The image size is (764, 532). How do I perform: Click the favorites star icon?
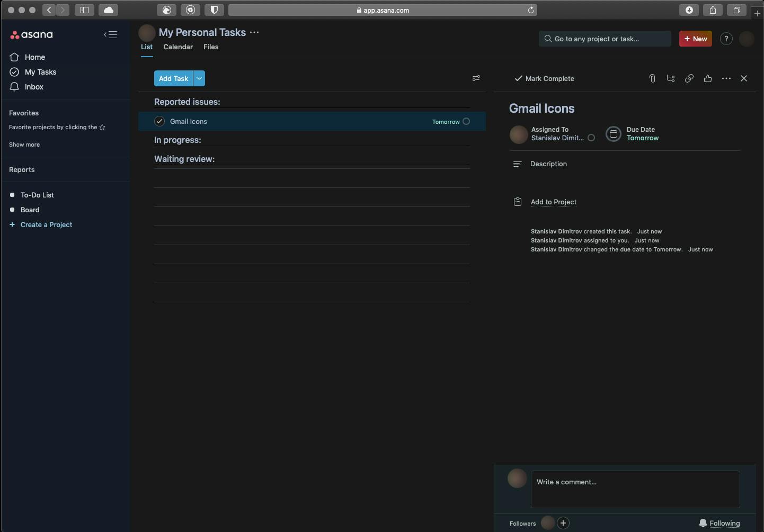102,127
